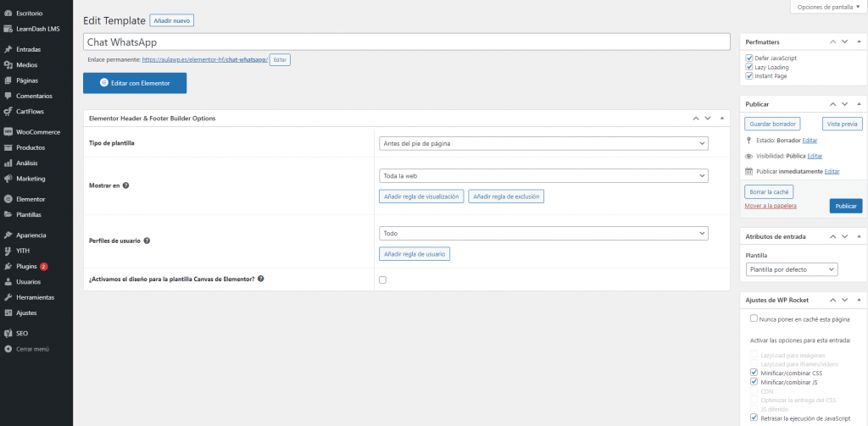Uncheck Lazy Loading in Perfmatters

point(749,67)
